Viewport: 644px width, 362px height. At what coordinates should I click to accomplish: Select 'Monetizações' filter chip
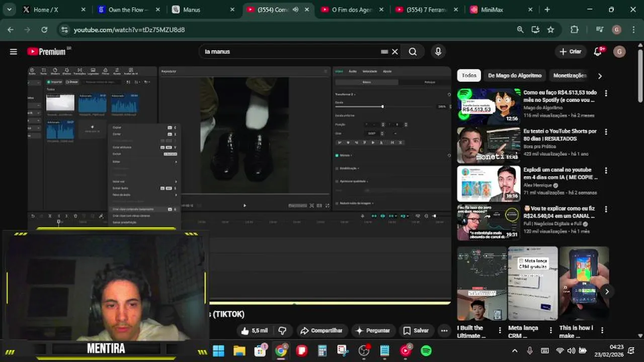point(569,75)
